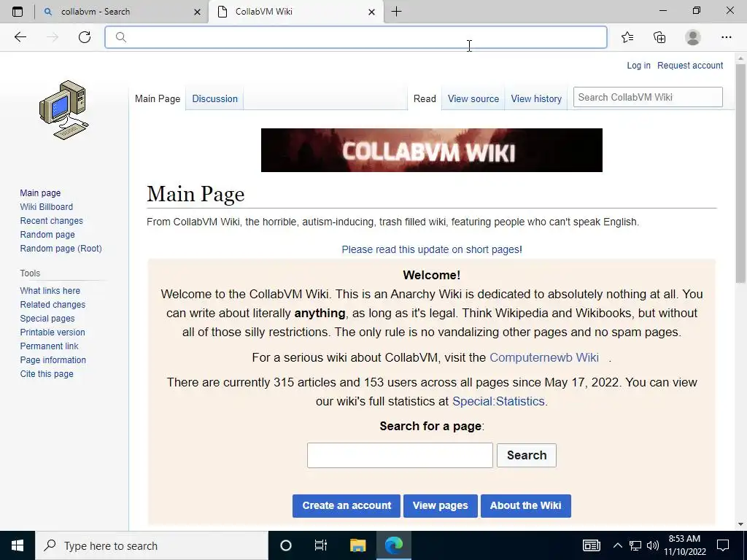
Task: Visit the Computernewb Wiki link
Action: point(544,357)
